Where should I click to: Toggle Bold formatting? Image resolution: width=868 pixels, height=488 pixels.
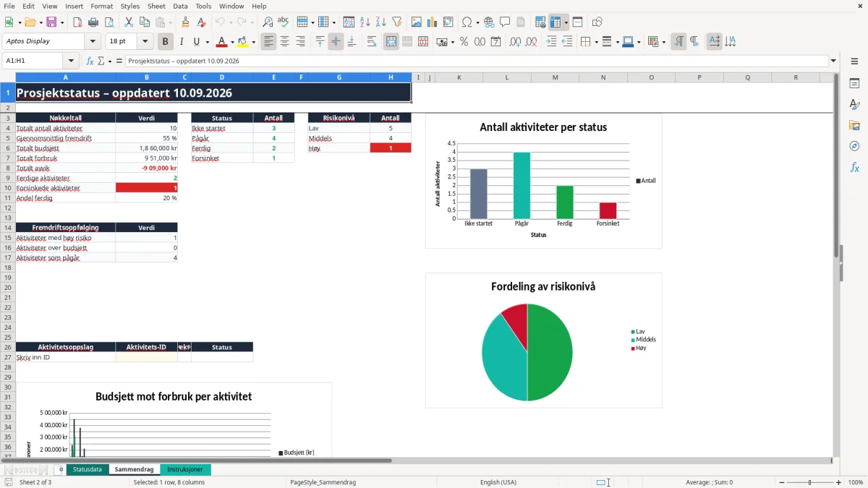coord(166,42)
